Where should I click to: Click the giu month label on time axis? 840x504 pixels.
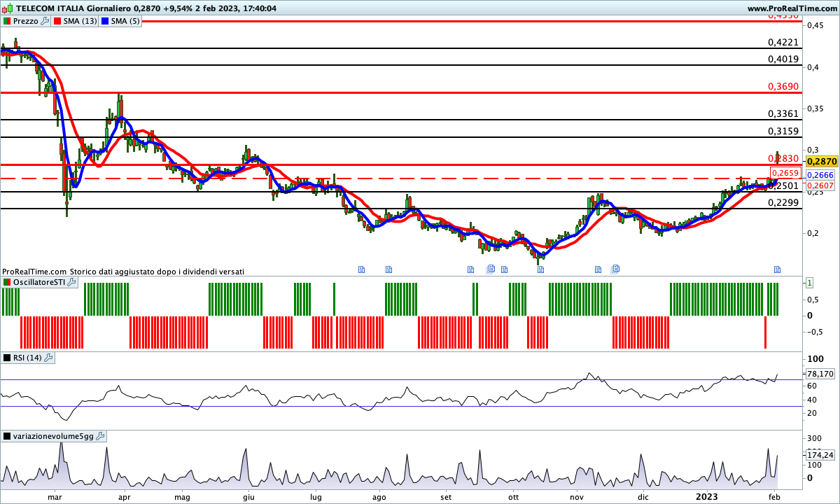pyautogui.click(x=247, y=496)
